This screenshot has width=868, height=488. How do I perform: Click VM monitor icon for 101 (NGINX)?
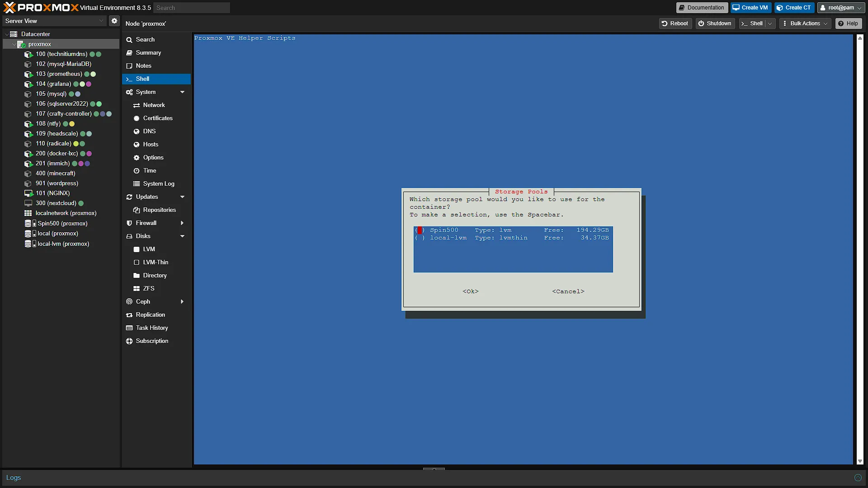28,193
